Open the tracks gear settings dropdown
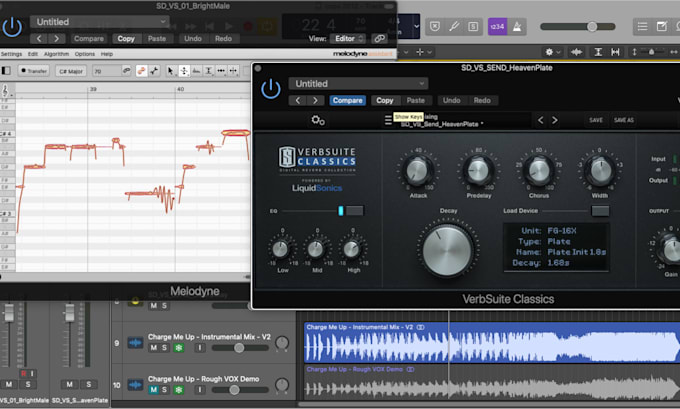This screenshot has width=680, height=409. [x=552, y=52]
